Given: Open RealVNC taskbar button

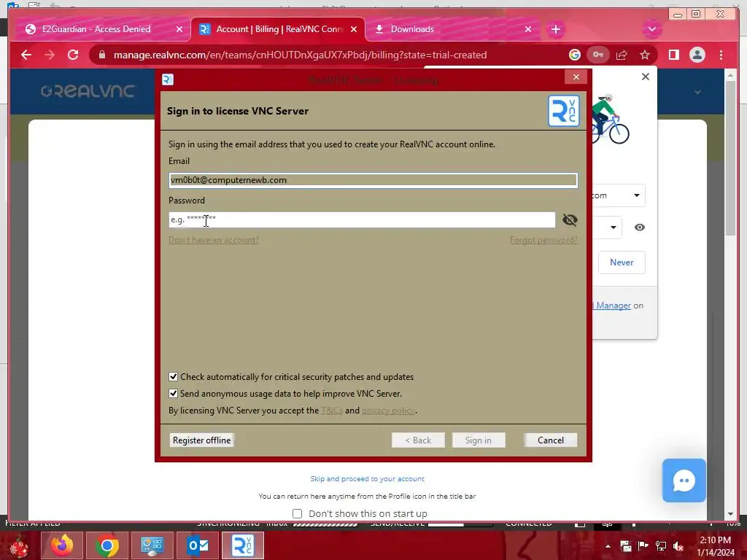Looking at the screenshot, I should [x=243, y=545].
